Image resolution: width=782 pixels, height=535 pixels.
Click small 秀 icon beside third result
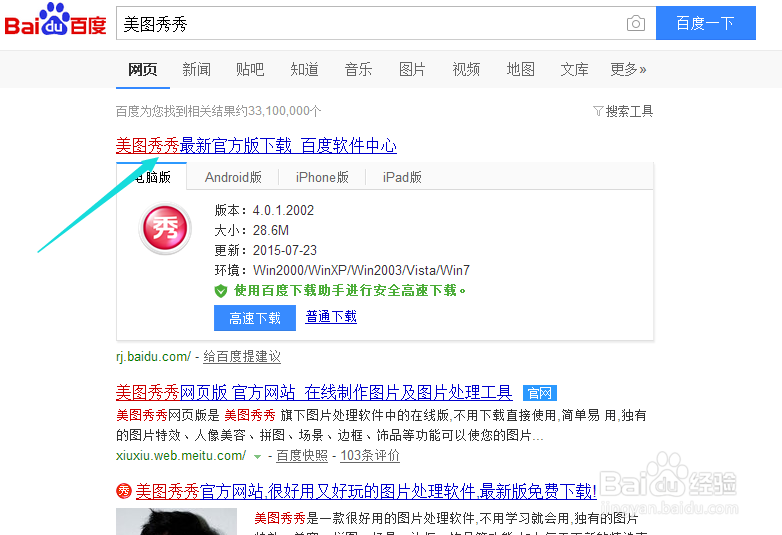click(123, 491)
